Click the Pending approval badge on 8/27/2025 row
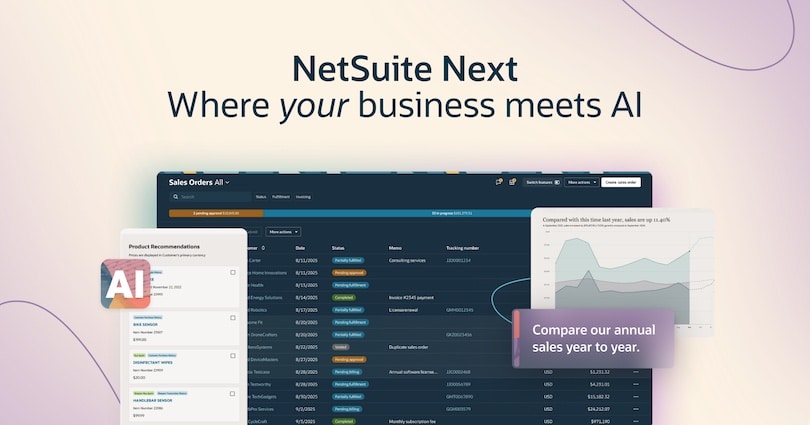This screenshot has height=425, width=810. [349, 359]
